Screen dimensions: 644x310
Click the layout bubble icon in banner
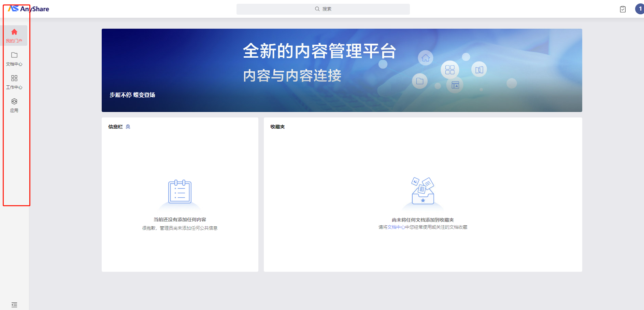click(455, 85)
